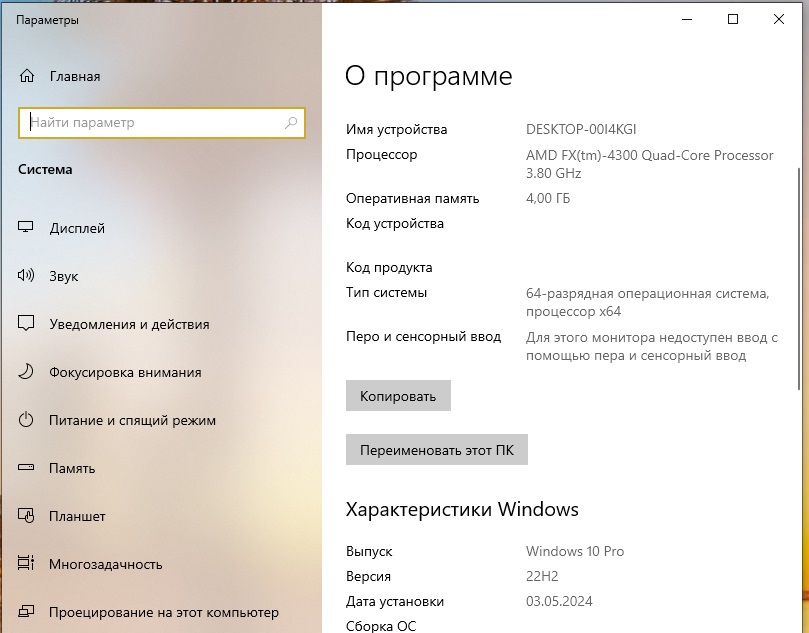Select the Память item

click(x=72, y=468)
